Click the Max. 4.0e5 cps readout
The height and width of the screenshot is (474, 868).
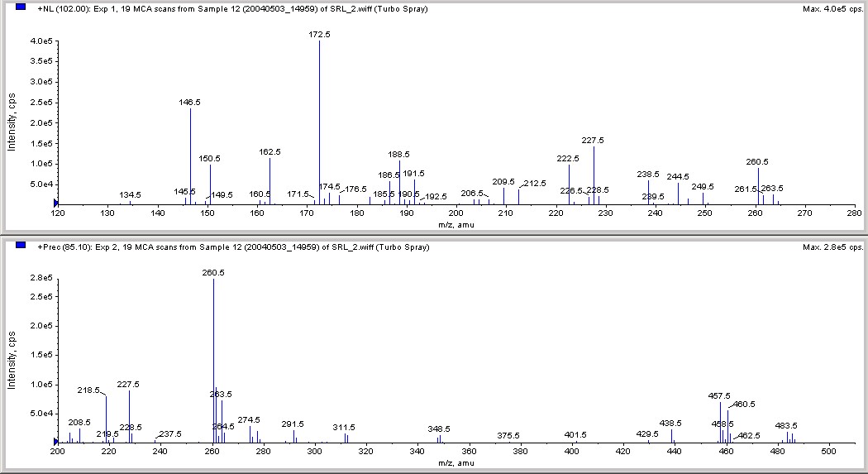coord(832,9)
